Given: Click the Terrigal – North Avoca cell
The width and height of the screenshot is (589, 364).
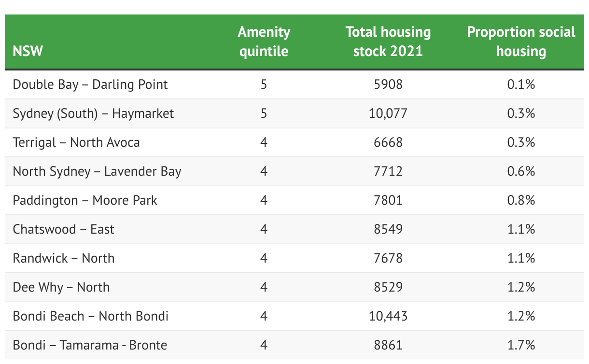Looking at the screenshot, I should [x=76, y=142].
